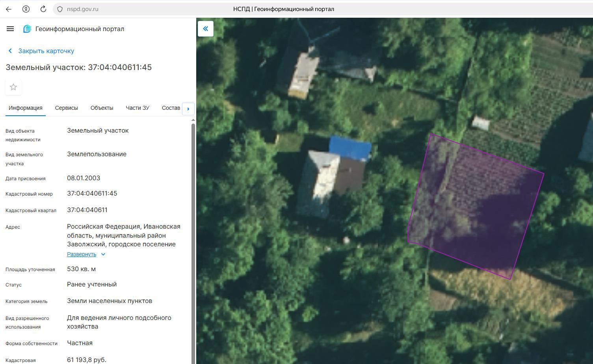Click the address text Российская Федерация, Ивановская
Screen dimensions: 593x364
point(124,227)
